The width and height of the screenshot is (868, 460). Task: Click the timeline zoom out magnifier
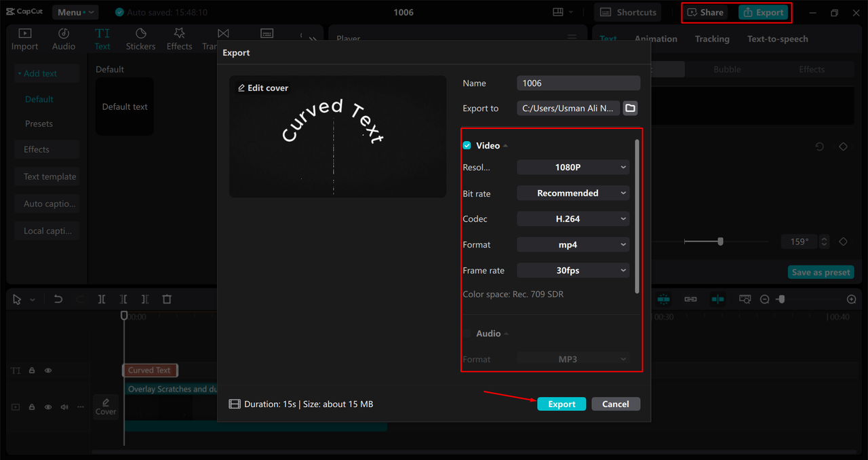(x=765, y=299)
